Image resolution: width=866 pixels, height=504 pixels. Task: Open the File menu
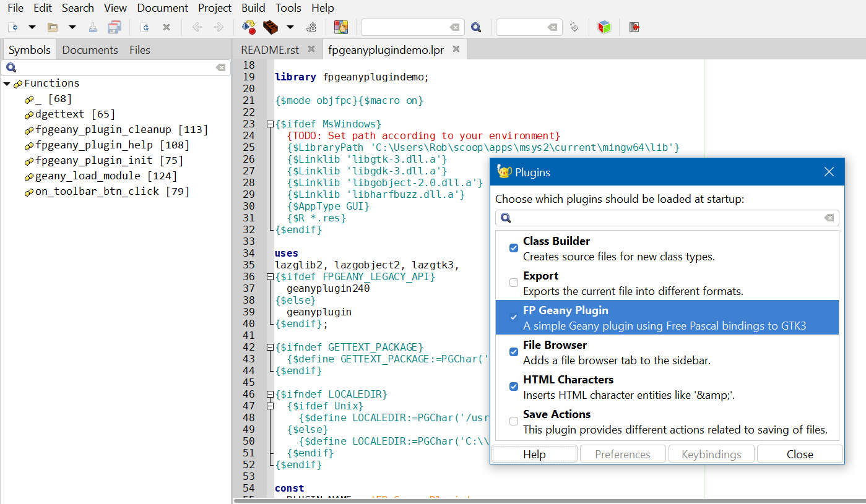[15, 8]
